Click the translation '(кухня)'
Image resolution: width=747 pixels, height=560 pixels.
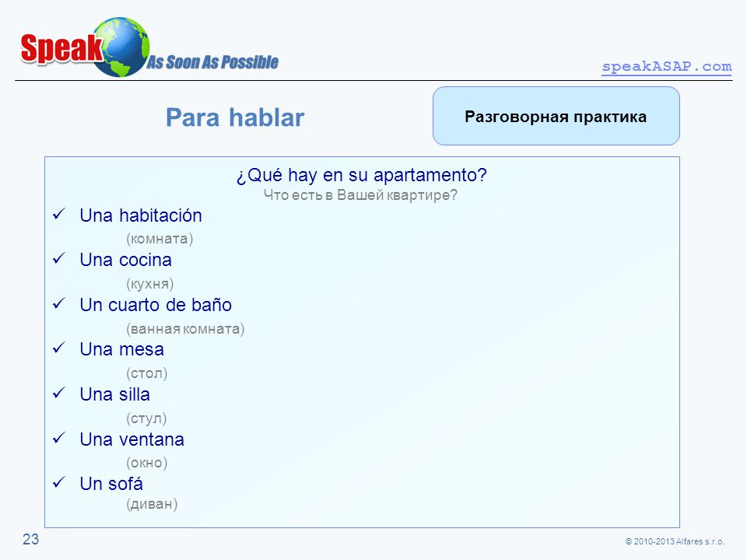(x=150, y=284)
